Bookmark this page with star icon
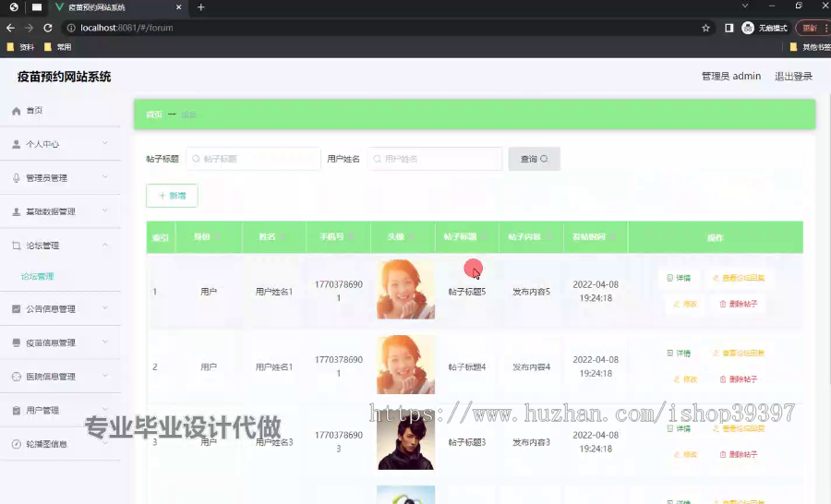The width and height of the screenshot is (831, 504). click(705, 28)
